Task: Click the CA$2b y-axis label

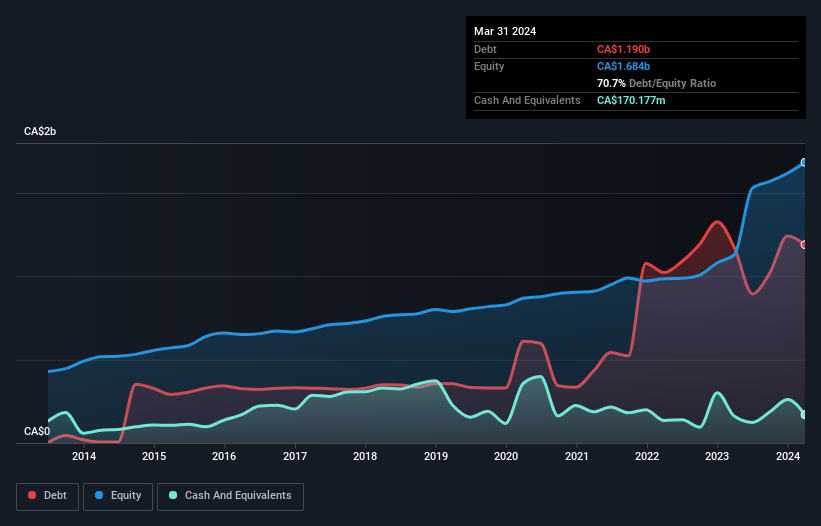Action: (41, 132)
